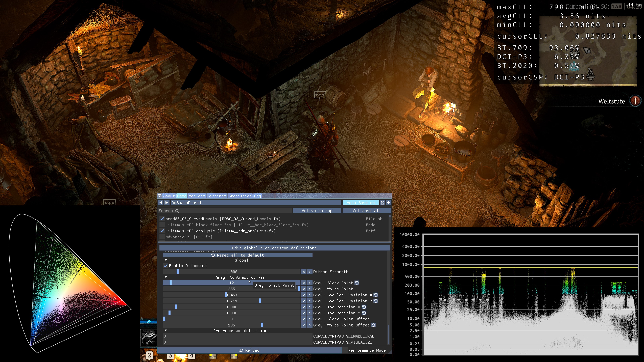This screenshot has height=362, width=644.
Task: Collapse the Global section
Action: point(166,260)
